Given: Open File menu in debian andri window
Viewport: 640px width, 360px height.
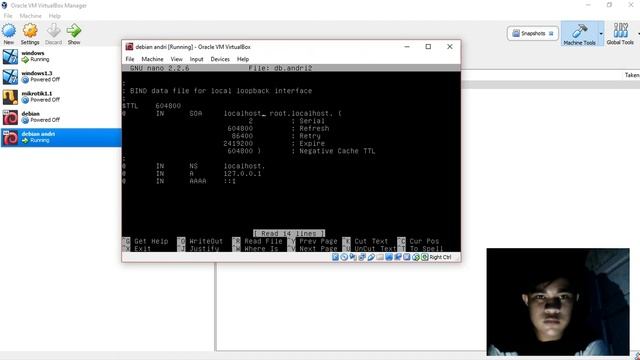Looking at the screenshot, I should [x=130, y=59].
